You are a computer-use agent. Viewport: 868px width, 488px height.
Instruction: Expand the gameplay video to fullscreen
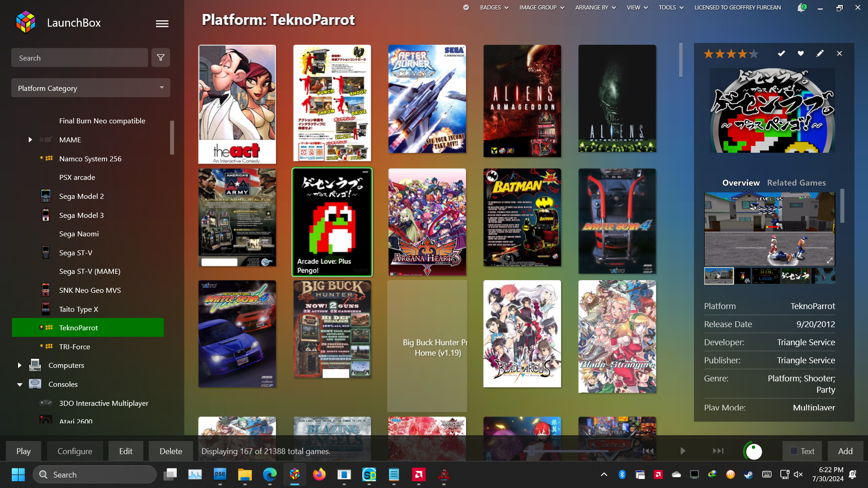pyautogui.click(x=830, y=260)
